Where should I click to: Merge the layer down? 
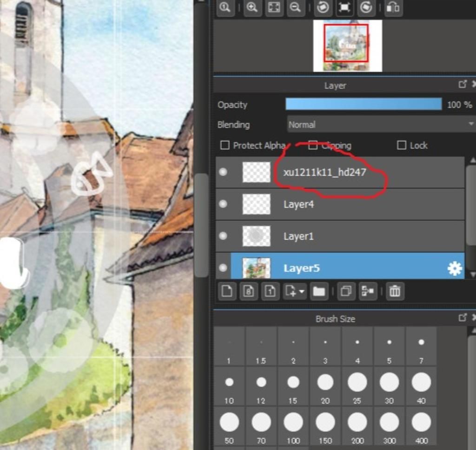click(368, 291)
